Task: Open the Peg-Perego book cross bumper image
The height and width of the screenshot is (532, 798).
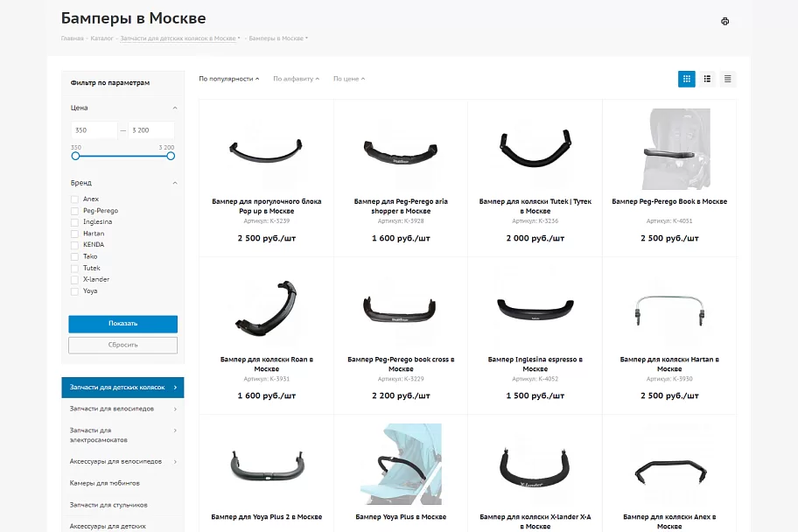Action: [x=400, y=311]
